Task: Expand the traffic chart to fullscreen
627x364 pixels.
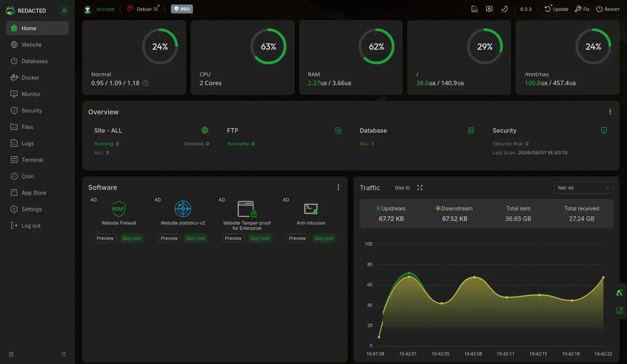Action: coord(420,188)
